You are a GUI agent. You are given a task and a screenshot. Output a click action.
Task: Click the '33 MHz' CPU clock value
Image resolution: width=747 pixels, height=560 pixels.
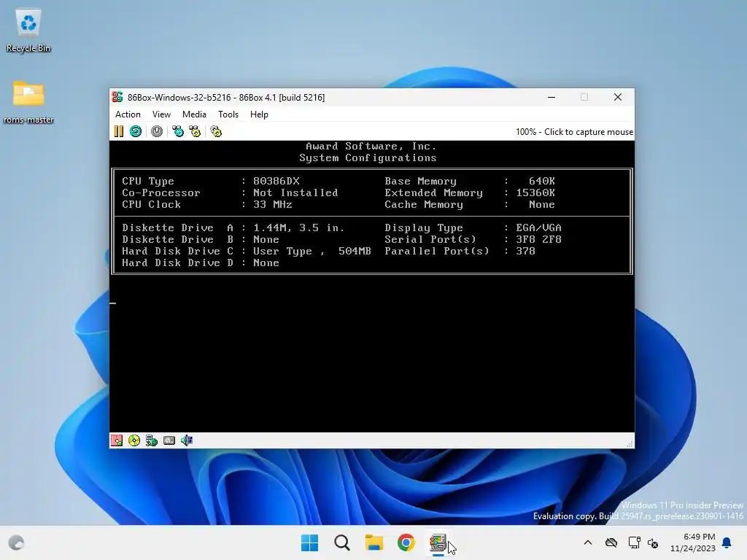pyautogui.click(x=273, y=204)
